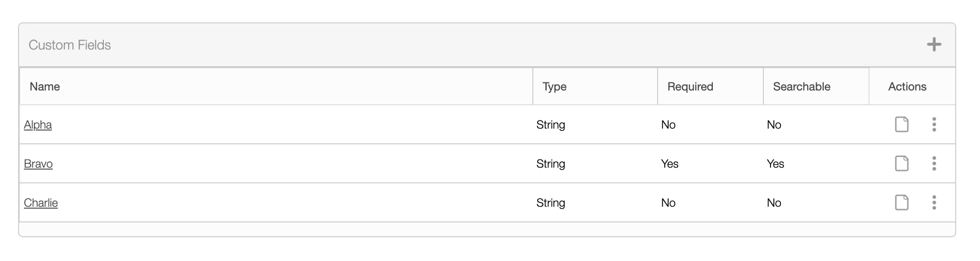Open the three-dot menu for Charlie
Image resolution: width=980 pixels, height=261 pixels.
pyautogui.click(x=934, y=202)
